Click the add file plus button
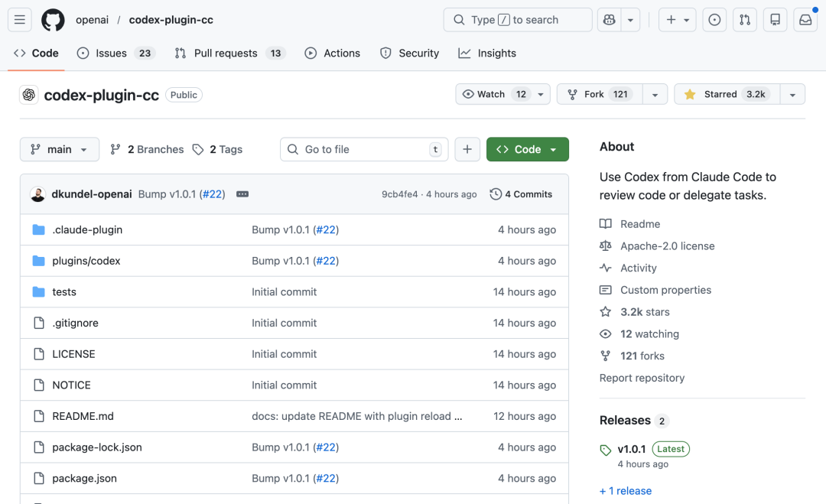Image resolution: width=826 pixels, height=504 pixels. 467,149
